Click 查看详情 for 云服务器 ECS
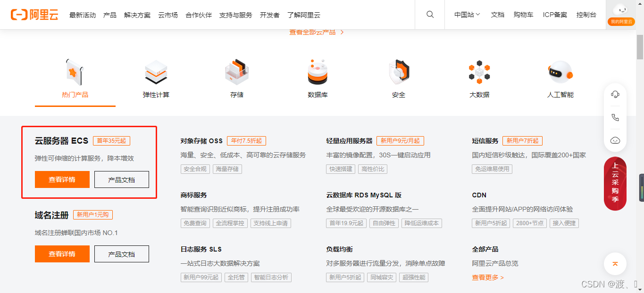Viewport: 644px width, 293px height. (62, 179)
